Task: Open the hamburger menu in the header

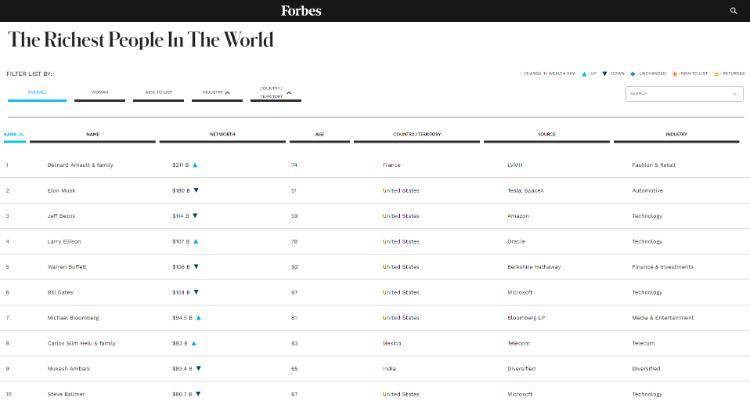Action: coord(11,11)
